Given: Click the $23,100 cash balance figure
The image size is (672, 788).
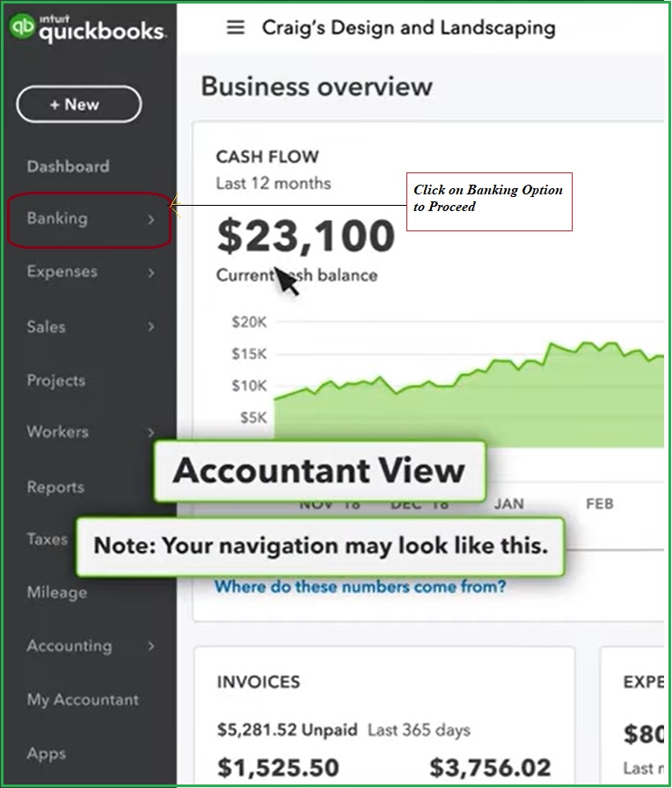Looking at the screenshot, I should pos(306,236).
